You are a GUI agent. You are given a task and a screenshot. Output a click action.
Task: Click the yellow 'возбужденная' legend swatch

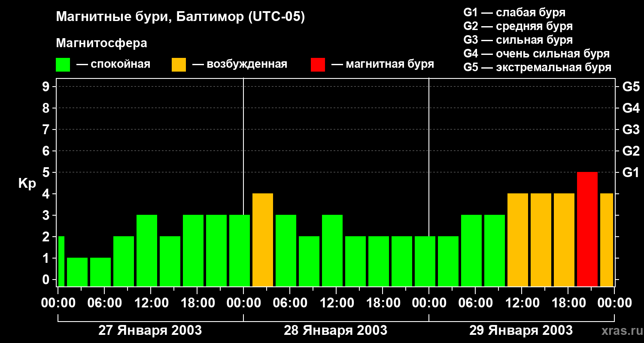click(x=179, y=65)
